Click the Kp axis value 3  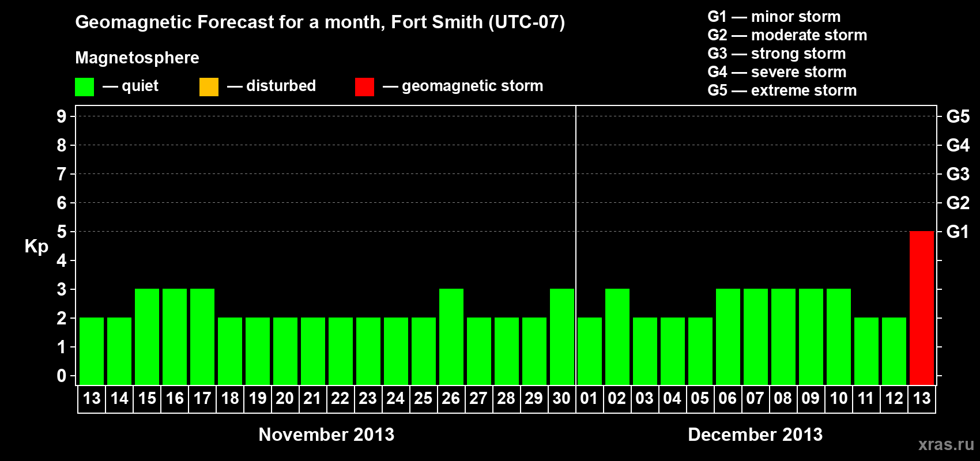[62, 289]
